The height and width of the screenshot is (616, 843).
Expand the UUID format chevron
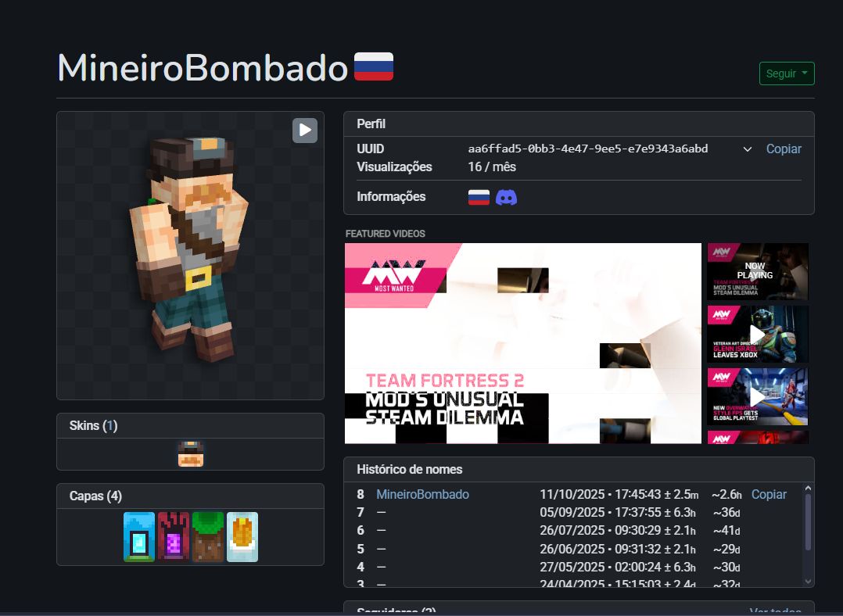(748, 149)
